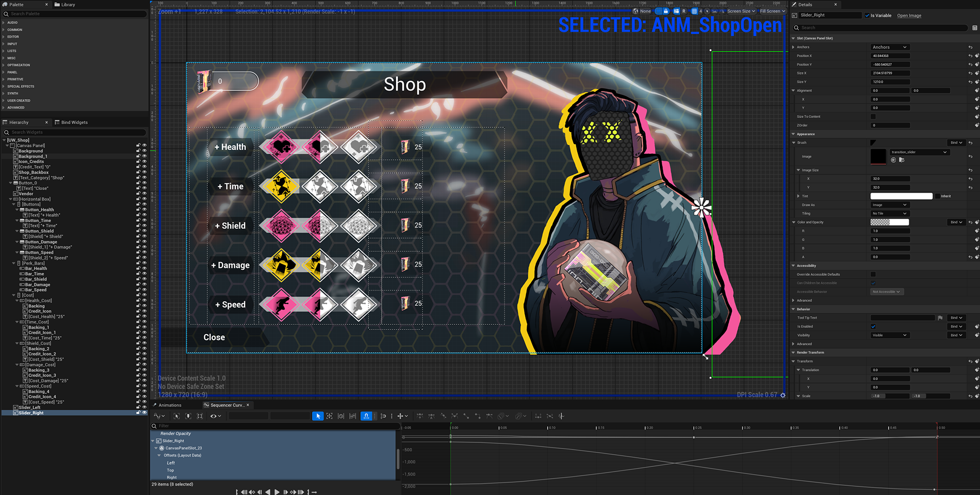Screen dimensions: 980x495
Task: Open the Anchors dropdown
Action: (890, 47)
